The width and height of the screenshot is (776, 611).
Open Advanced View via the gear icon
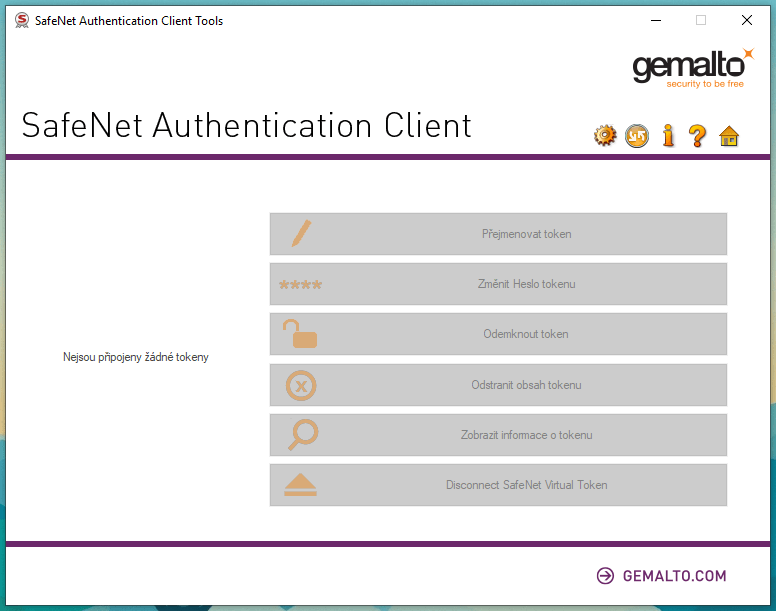point(605,136)
